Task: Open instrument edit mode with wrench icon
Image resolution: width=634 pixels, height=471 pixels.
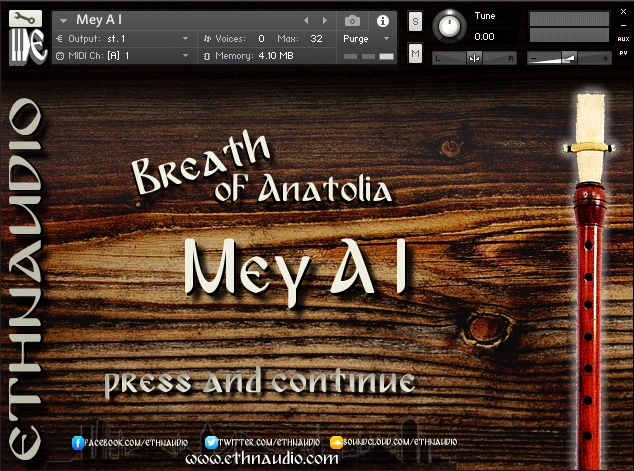Action: 25,18
